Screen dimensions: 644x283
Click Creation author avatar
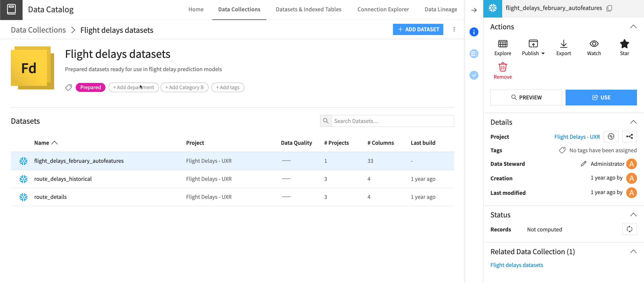tap(631, 178)
